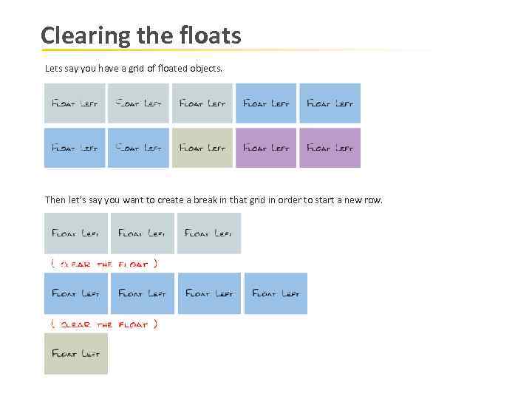The width and height of the screenshot is (532, 399).
Task: Click the sentence about creating a break in the grid
Action: [x=214, y=199]
